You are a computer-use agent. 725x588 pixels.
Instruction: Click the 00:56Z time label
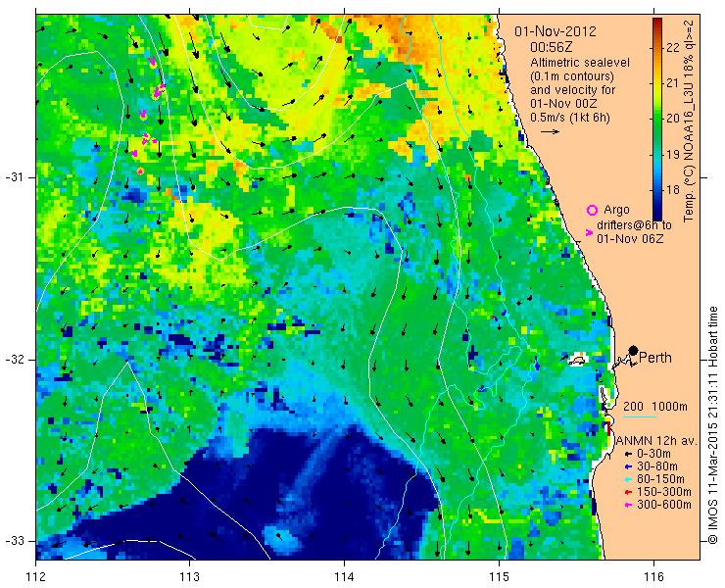pos(551,48)
